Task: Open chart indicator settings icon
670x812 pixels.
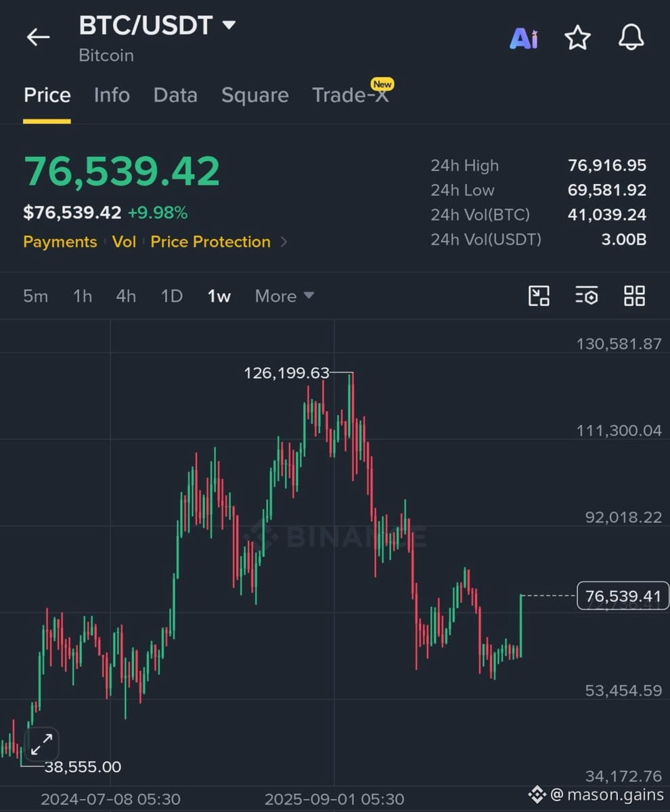Action: point(587,296)
